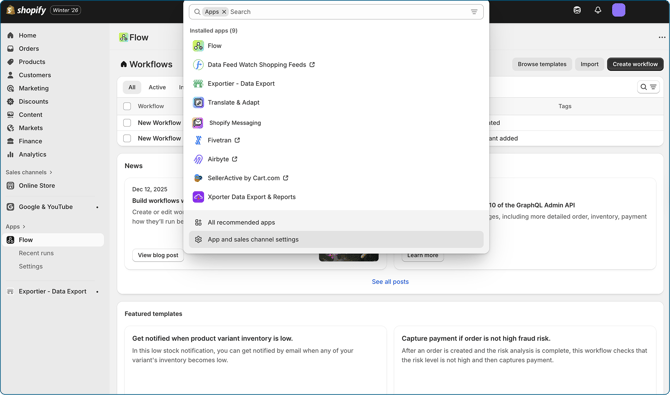Screen dimensions: 670x395
Task: Click the Discounts icon in sidebar
Action: pyautogui.click(x=11, y=102)
